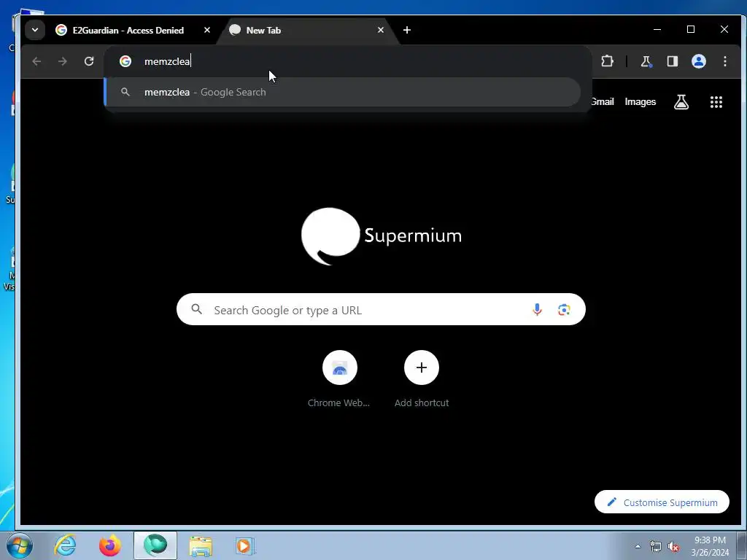Open a new tab with plus button
Screen dimensions: 747x560
click(407, 30)
